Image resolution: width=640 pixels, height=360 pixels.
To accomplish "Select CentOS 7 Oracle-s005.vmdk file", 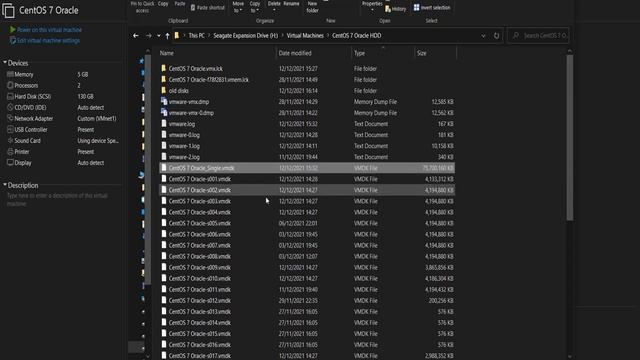I will (x=307, y=223).
